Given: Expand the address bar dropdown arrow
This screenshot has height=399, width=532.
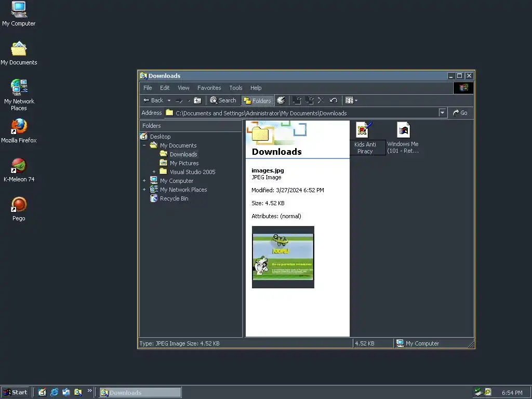Looking at the screenshot, I should tap(442, 113).
